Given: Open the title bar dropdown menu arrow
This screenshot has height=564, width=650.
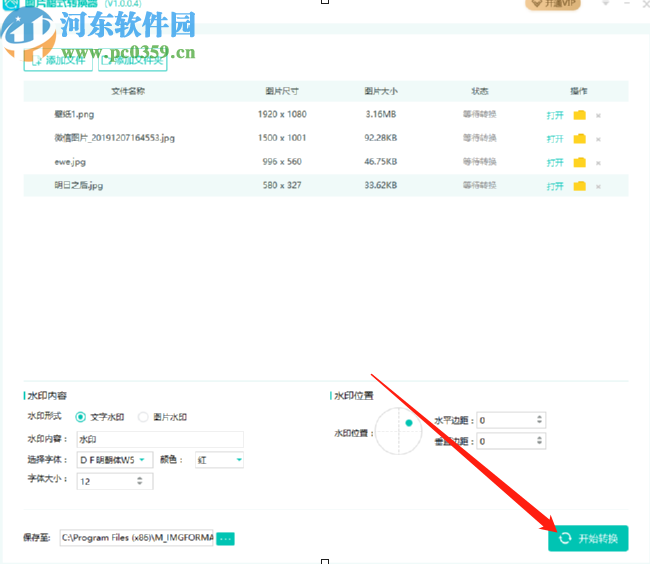Looking at the screenshot, I should [606, 3].
